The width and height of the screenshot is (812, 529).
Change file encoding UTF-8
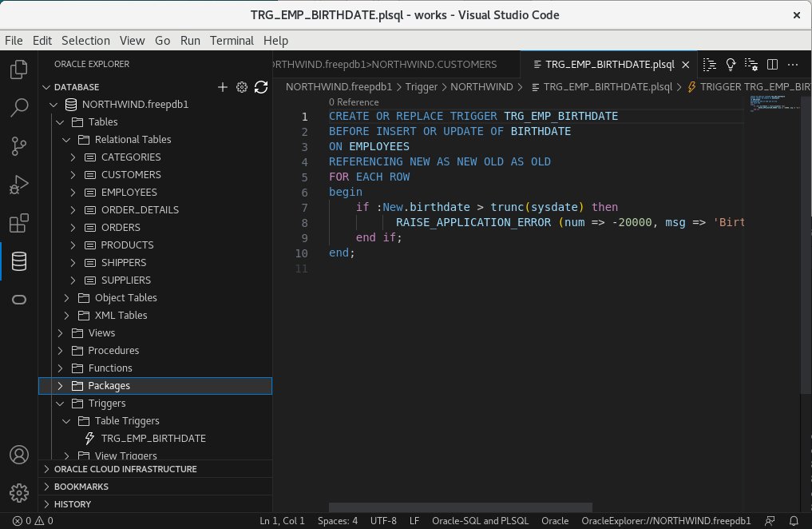[383, 521]
